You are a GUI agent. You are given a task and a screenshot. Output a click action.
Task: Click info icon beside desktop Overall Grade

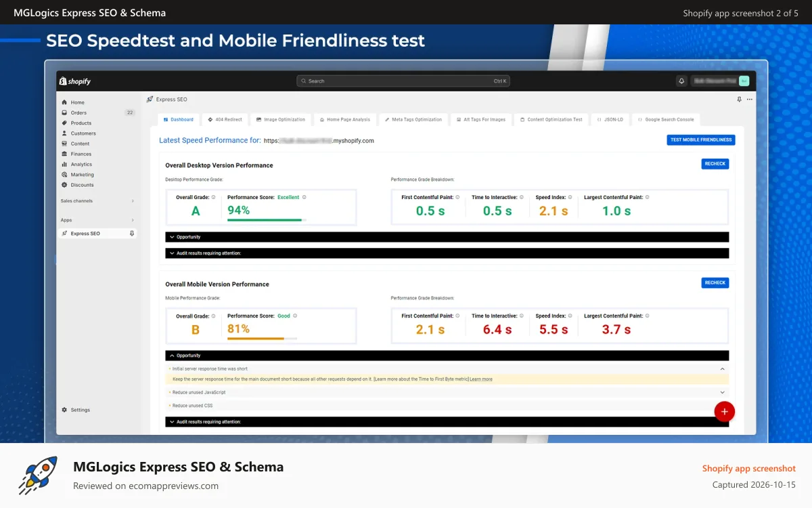pyautogui.click(x=213, y=197)
